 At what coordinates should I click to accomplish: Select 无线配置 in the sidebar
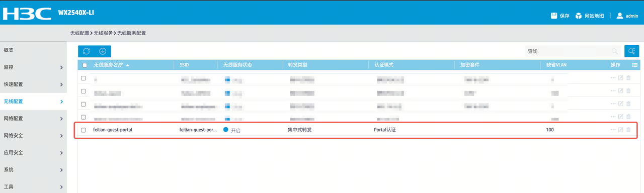(33, 102)
